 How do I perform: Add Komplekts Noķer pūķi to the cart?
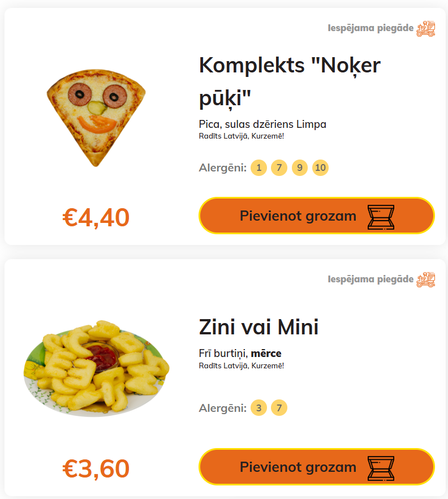[298, 216]
